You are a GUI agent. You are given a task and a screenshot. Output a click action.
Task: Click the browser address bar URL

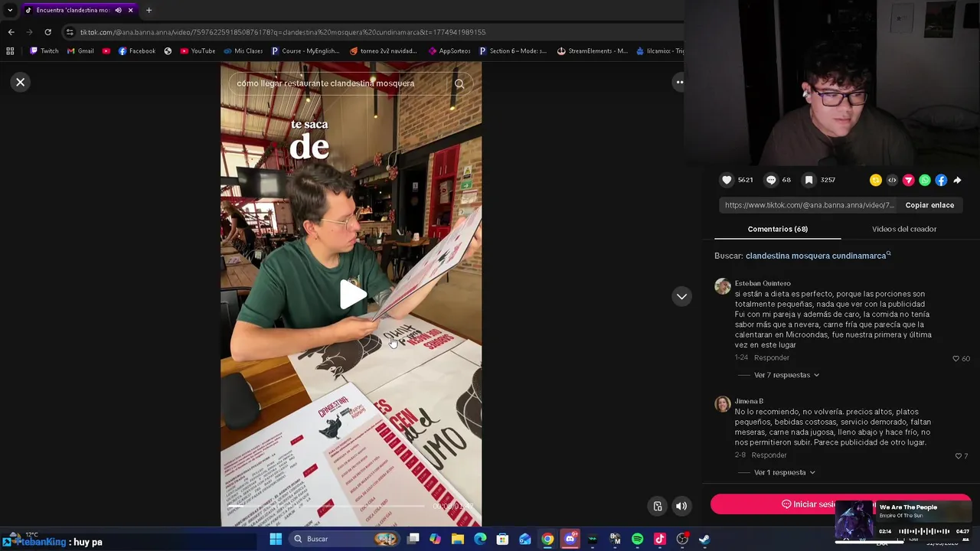tap(283, 32)
